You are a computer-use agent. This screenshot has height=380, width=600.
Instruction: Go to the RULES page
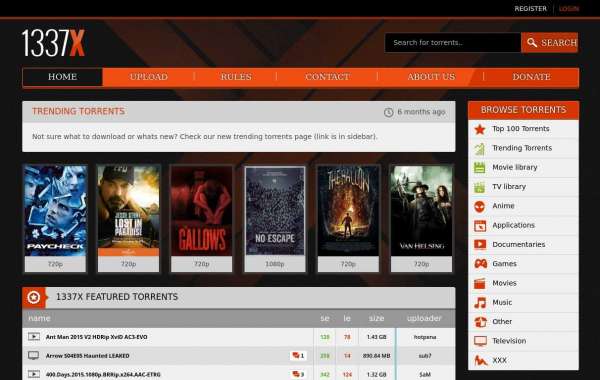tap(236, 77)
